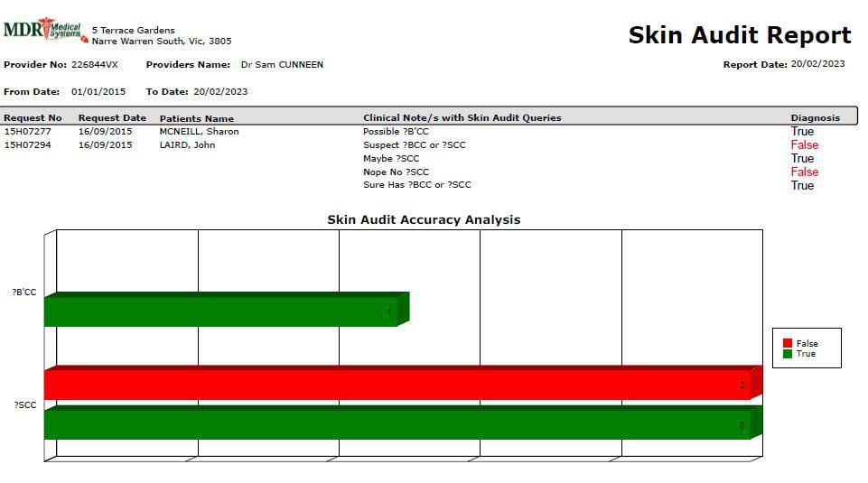Click the note Possible ?B'CC
868x483 pixels.
point(396,132)
